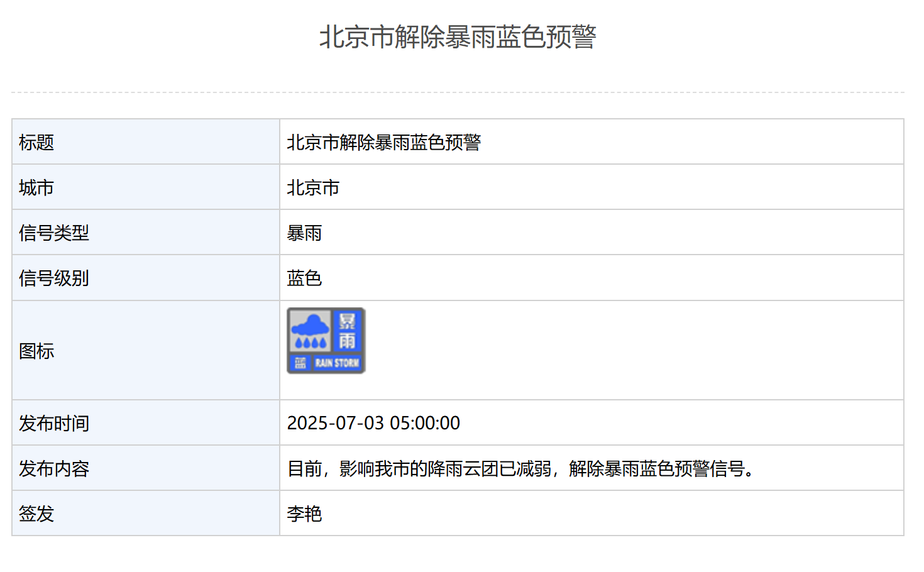Select the 标题 row label

coord(36,143)
